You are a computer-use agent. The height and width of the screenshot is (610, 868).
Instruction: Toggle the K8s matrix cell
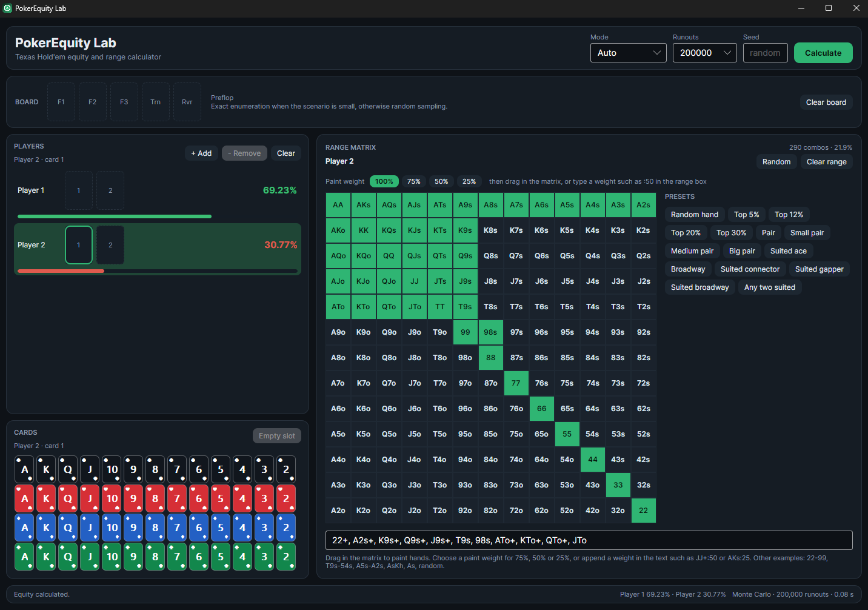pos(491,230)
